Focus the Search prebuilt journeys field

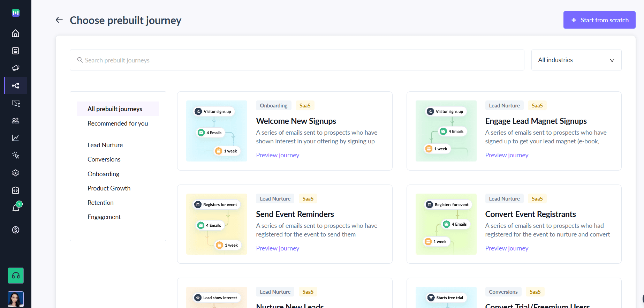pyautogui.click(x=297, y=60)
